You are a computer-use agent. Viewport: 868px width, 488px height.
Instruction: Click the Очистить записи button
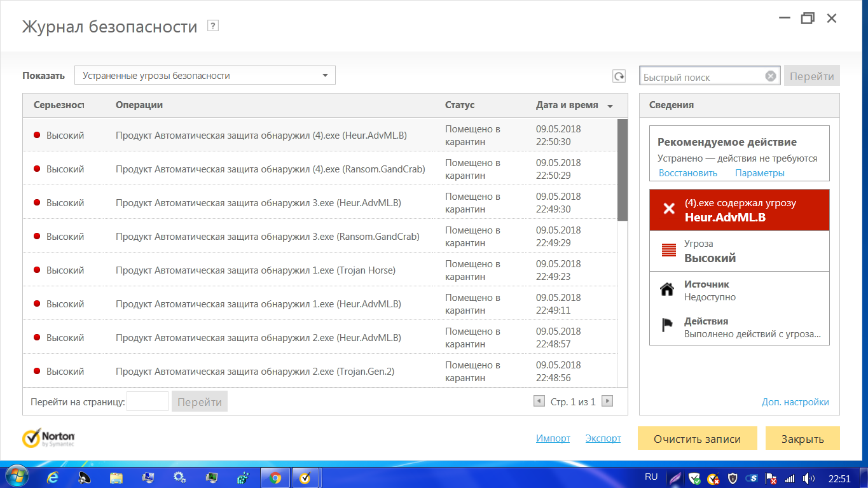point(697,439)
